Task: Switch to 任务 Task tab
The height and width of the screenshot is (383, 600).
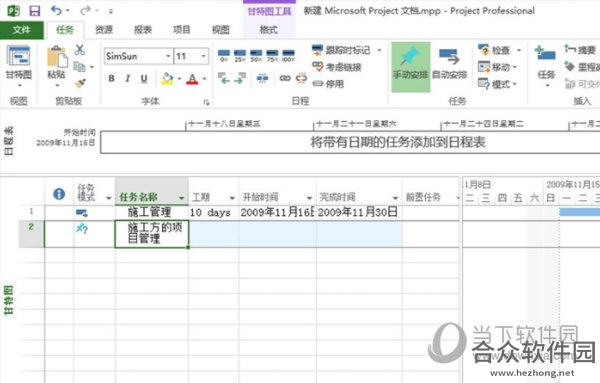Action: pos(65,30)
